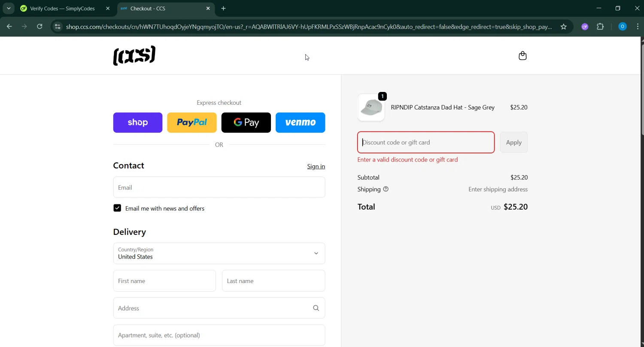Screen dimensions: 644x347
Task: Click into the Address field
Action: pos(219,308)
